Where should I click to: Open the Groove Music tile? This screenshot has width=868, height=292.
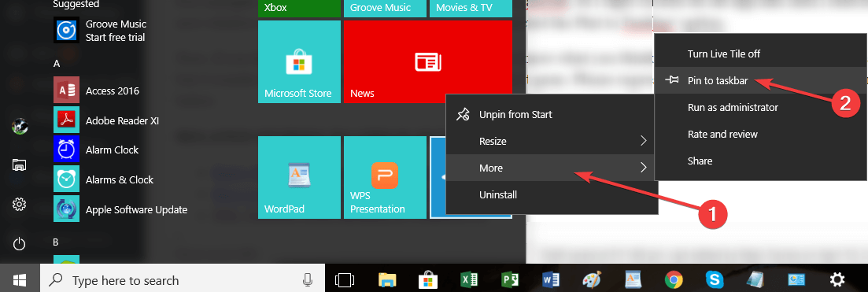[x=386, y=9]
